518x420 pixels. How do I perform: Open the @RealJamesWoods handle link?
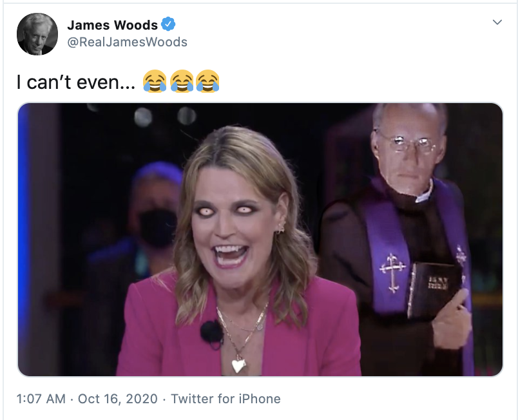127,42
